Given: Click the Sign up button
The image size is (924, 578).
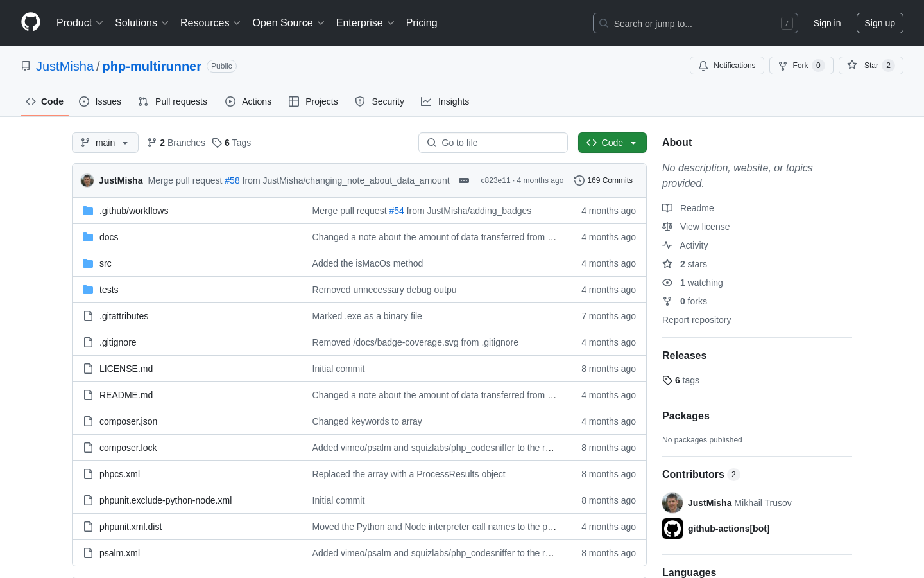Looking at the screenshot, I should tap(880, 23).
